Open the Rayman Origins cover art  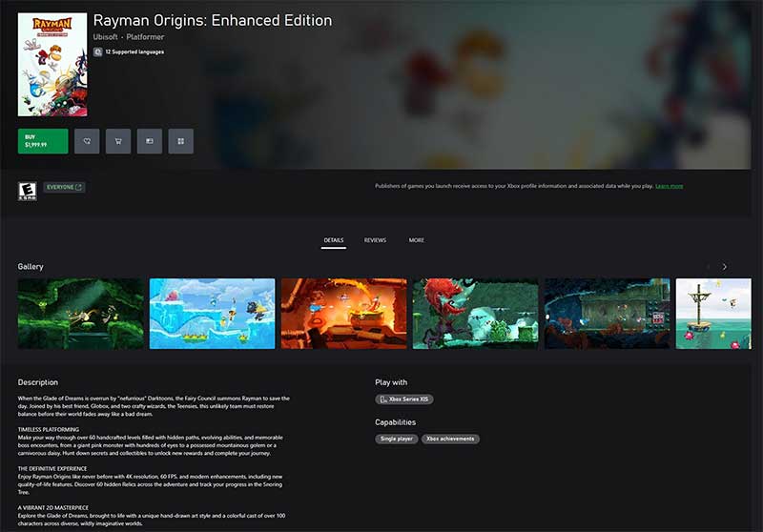(52, 65)
